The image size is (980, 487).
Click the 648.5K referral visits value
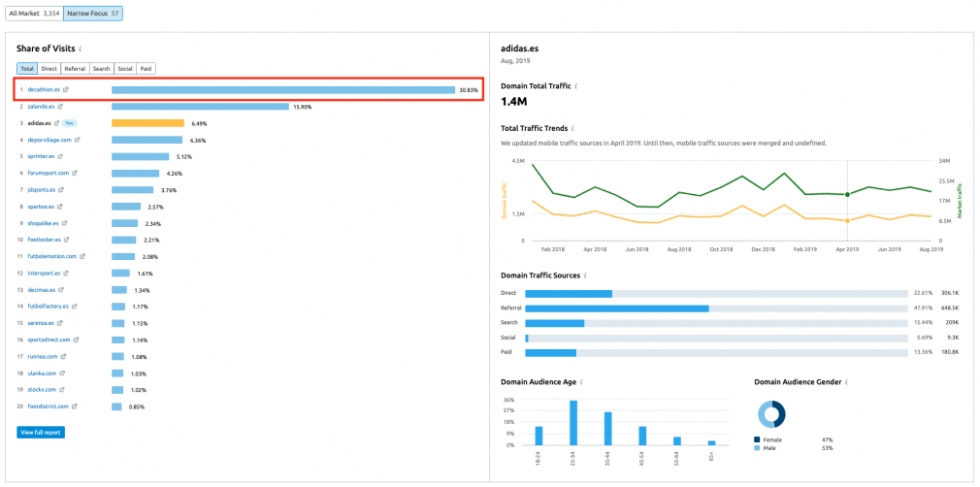pos(949,308)
